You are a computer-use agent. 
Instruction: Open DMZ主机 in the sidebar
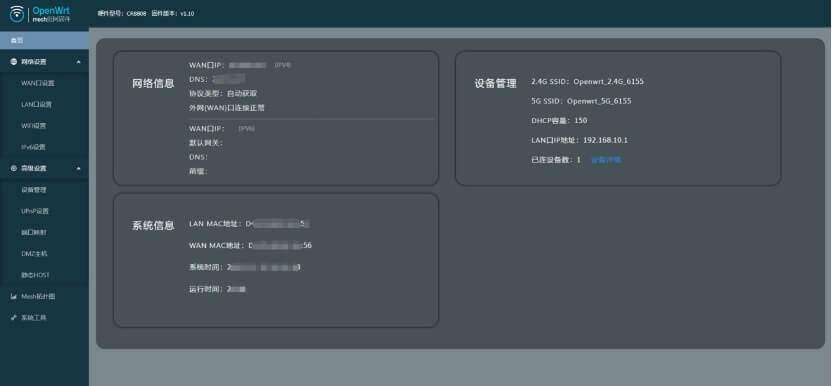34,254
